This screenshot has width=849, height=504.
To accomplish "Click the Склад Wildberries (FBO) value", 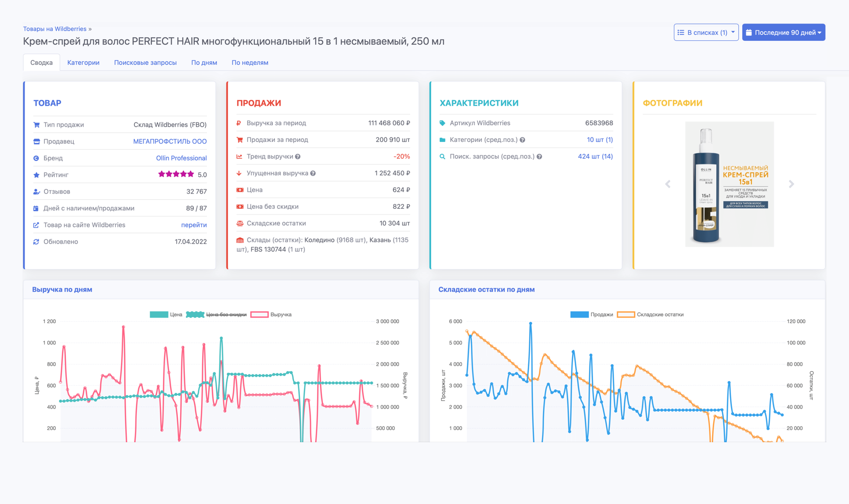I will coord(170,125).
